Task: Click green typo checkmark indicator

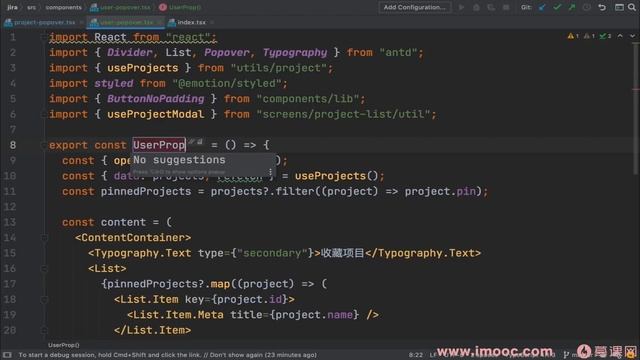Action: [x=605, y=36]
